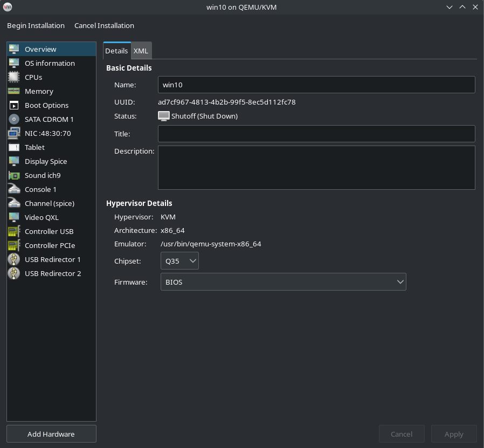Expand the Firmware BIOS dropdown

tap(283, 282)
